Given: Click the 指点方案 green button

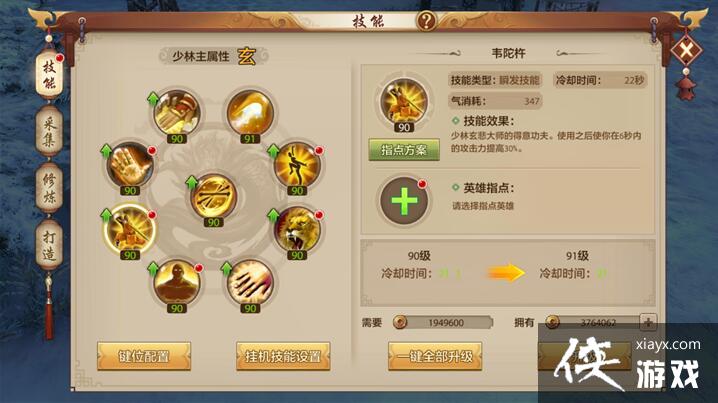Looking at the screenshot, I should click(x=404, y=150).
